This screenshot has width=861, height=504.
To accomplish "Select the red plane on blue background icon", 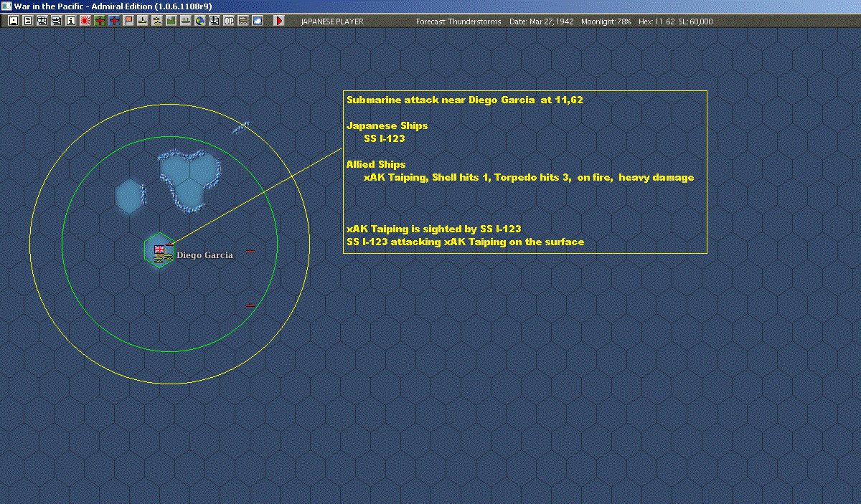I will 114,21.
